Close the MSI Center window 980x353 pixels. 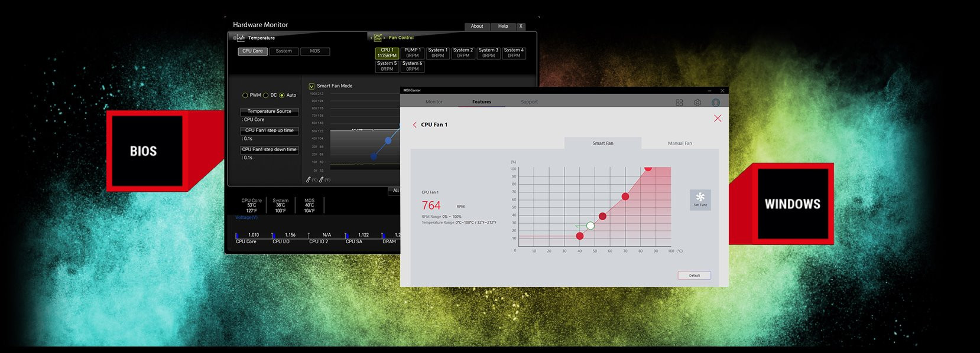click(x=722, y=90)
